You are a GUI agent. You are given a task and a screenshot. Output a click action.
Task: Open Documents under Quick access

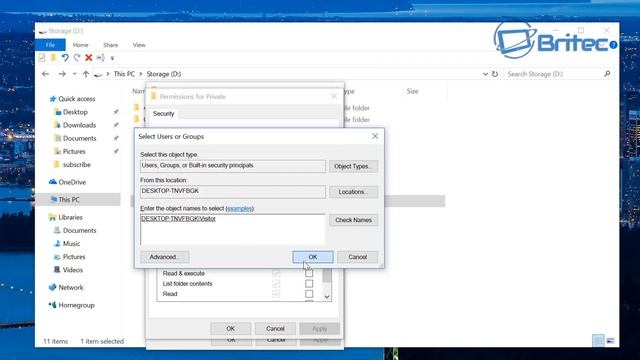point(80,138)
